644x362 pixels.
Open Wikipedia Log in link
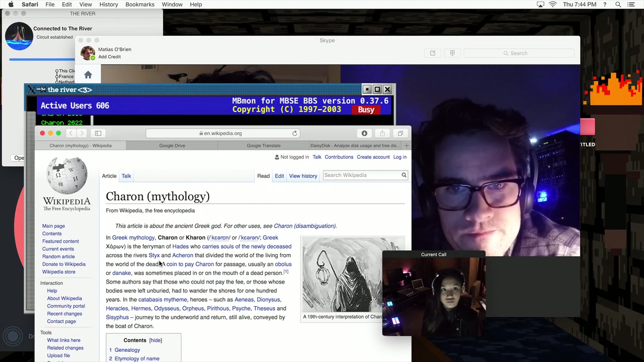tap(400, 157)
